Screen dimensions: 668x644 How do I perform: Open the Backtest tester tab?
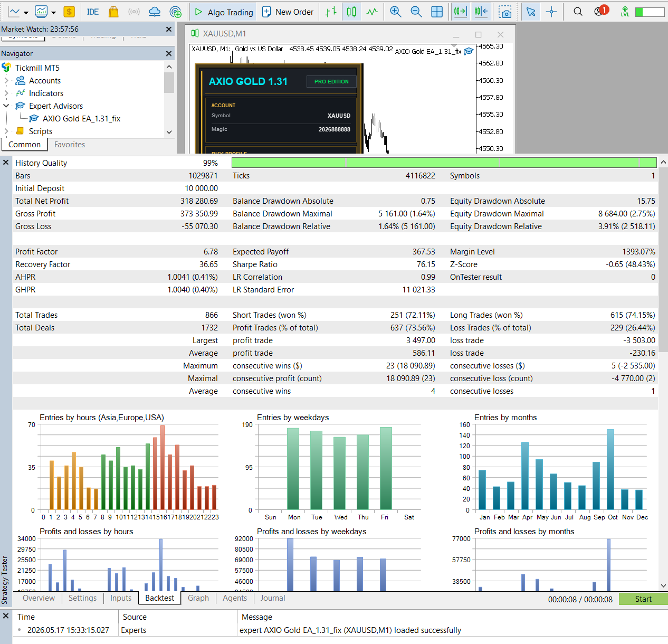(x=159, y=598)
